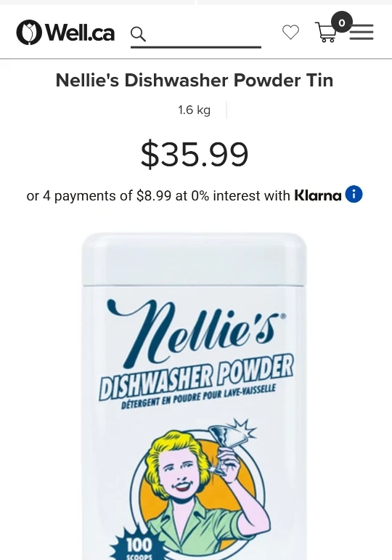Open the hamburger navigation menu

pyautogui.click(x=362, y=32)
